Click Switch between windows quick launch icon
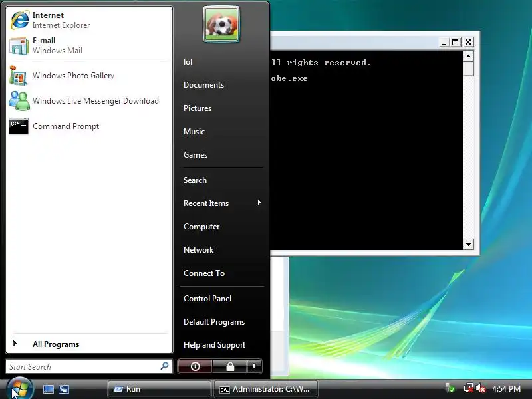532x399 pixels. (x=64, y=389)
